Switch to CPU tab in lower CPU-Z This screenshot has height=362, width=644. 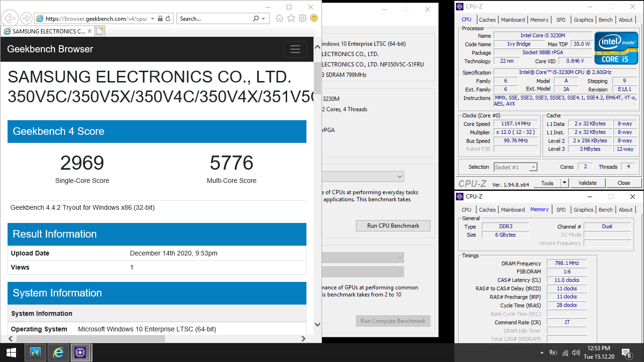(466, 210)
